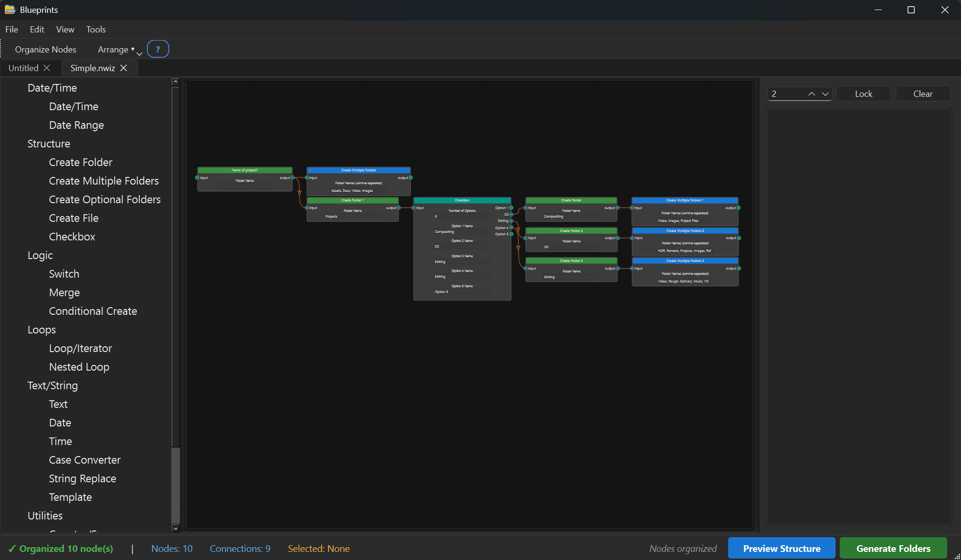Click the input port of Name of project? node
Viewport: 961px width, 560px height.
[x=197, y=177]
